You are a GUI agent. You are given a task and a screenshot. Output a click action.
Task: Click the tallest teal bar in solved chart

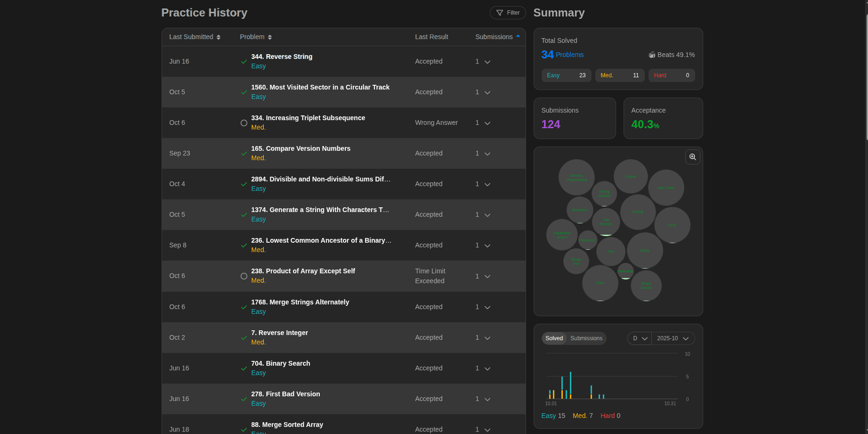(x=570, y=383)
